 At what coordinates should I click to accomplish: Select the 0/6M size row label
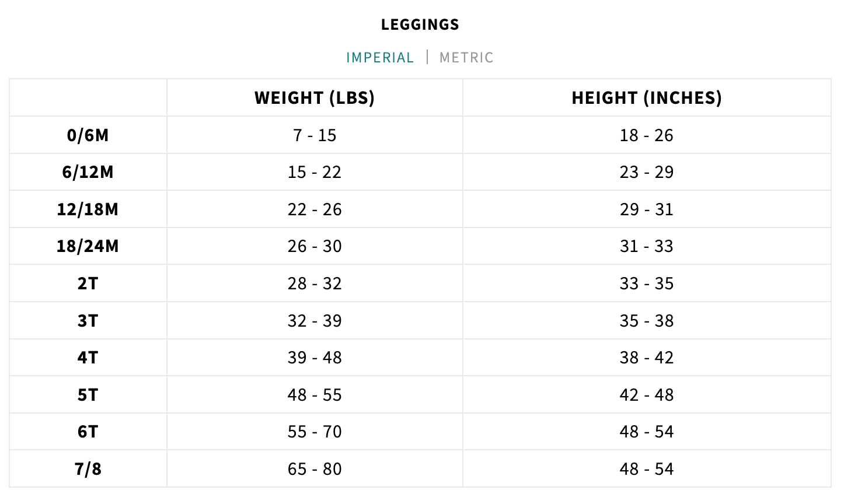point(88,135)
